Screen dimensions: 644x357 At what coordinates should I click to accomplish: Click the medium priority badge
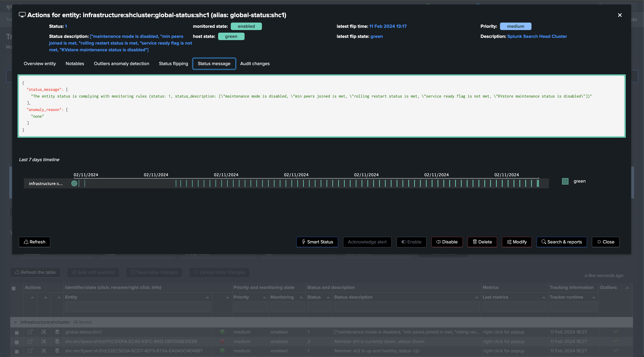tap(515, 26)
